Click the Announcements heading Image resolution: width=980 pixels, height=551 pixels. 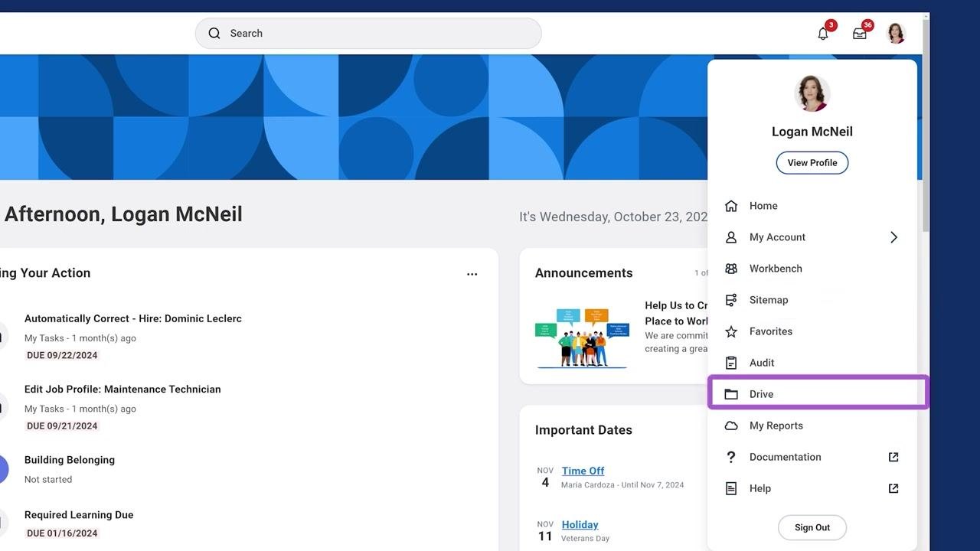(x=583, y=273)
